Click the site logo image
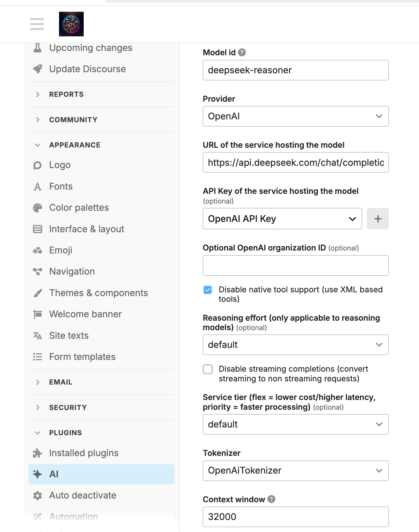419x532 pixels. (71, 24)
